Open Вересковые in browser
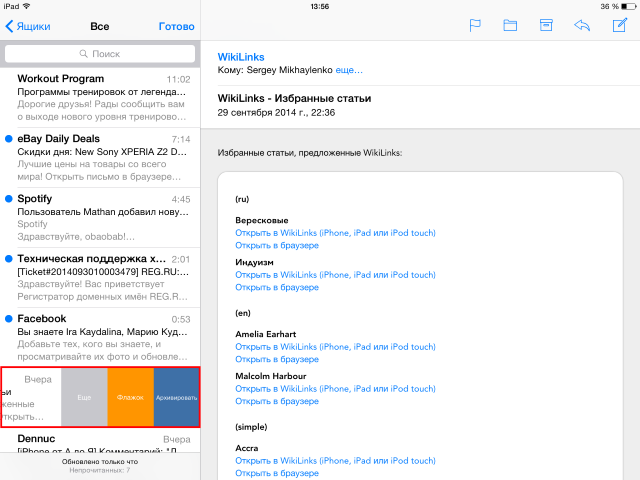The height and width of the screenshot is (480, 640). 277,246
